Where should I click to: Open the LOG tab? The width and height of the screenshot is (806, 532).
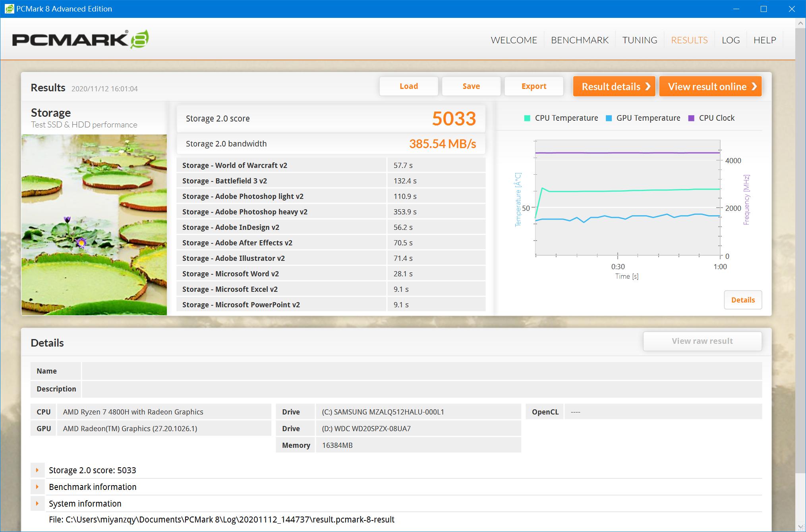(731, 40)
